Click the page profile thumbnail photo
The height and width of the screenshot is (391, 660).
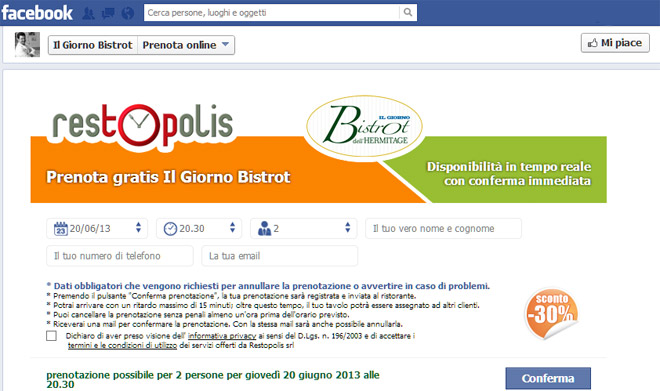point(27,45)
